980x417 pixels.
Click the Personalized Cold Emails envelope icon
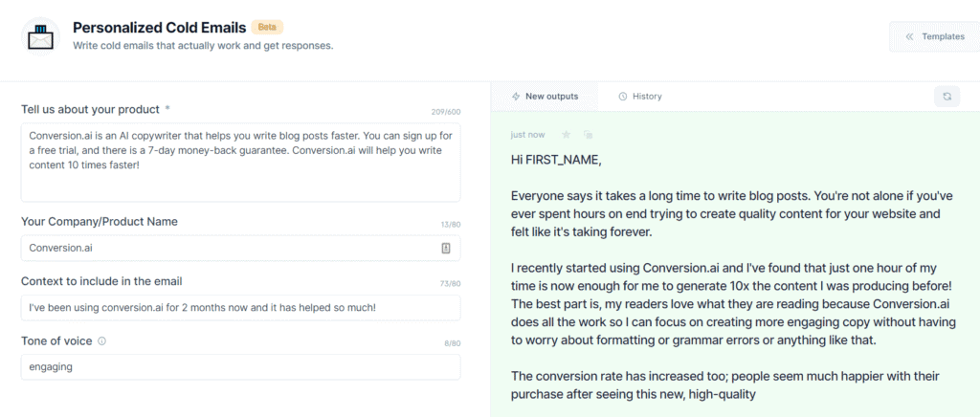40,36
